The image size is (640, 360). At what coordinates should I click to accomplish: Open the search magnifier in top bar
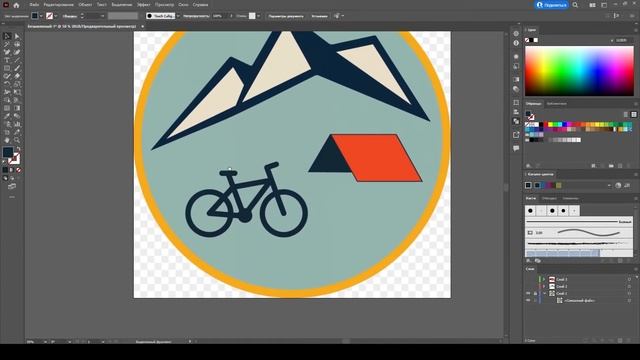pos(575,5)
